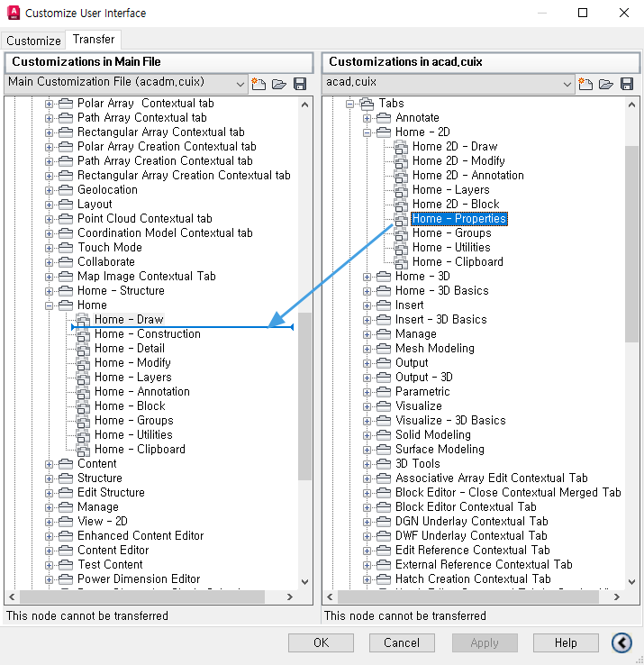Click the Save icon in acad.cuix pane
The width and height of the screenshot is (644, 665).
coord(627,84)
